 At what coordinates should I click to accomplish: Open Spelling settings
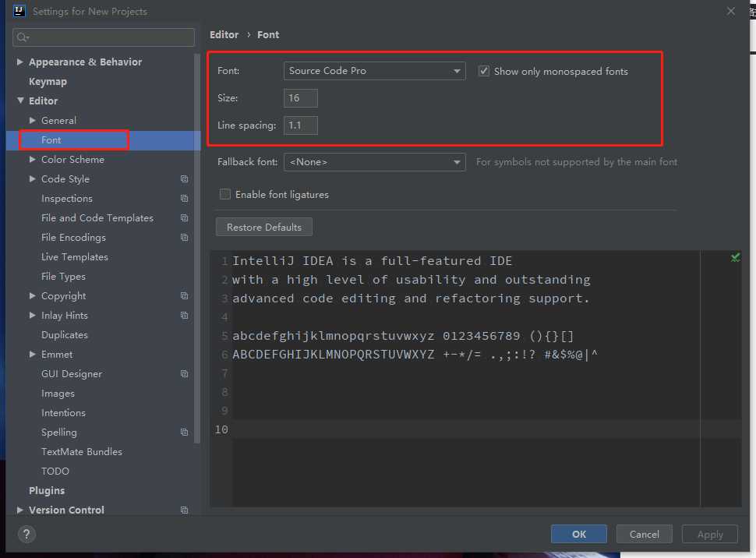pos(58,432)
